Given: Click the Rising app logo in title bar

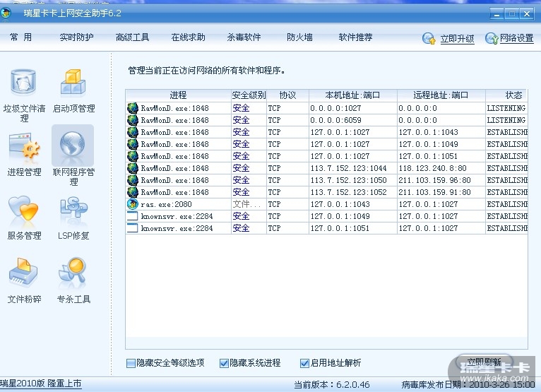Looking at the screenshot, I should (5, 13).
